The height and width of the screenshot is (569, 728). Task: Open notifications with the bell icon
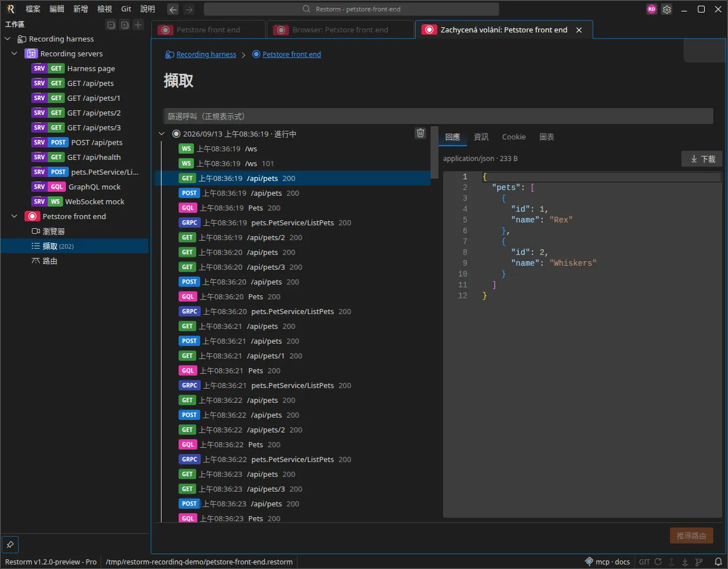tap(718, 562)
